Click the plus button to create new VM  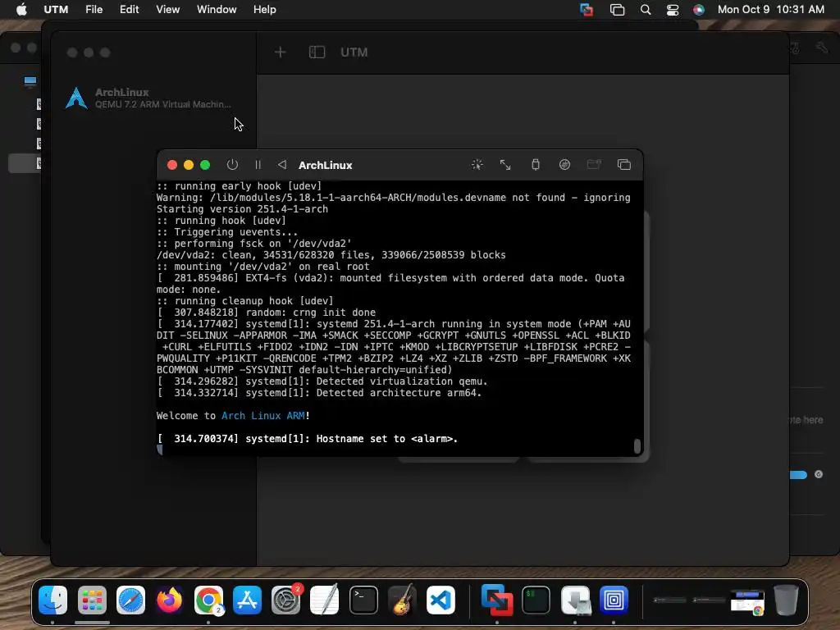tap(281, 52)
